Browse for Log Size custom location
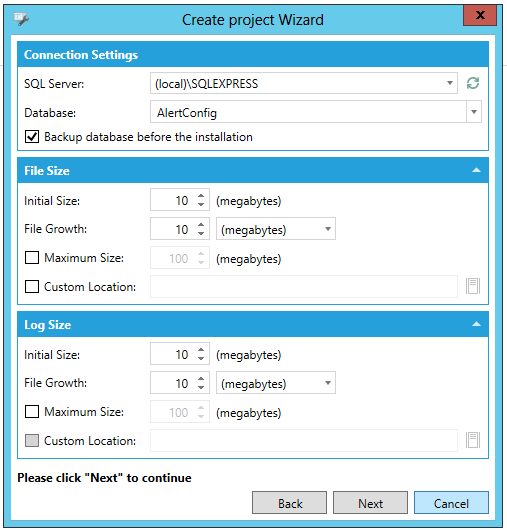 coord(473,440)
